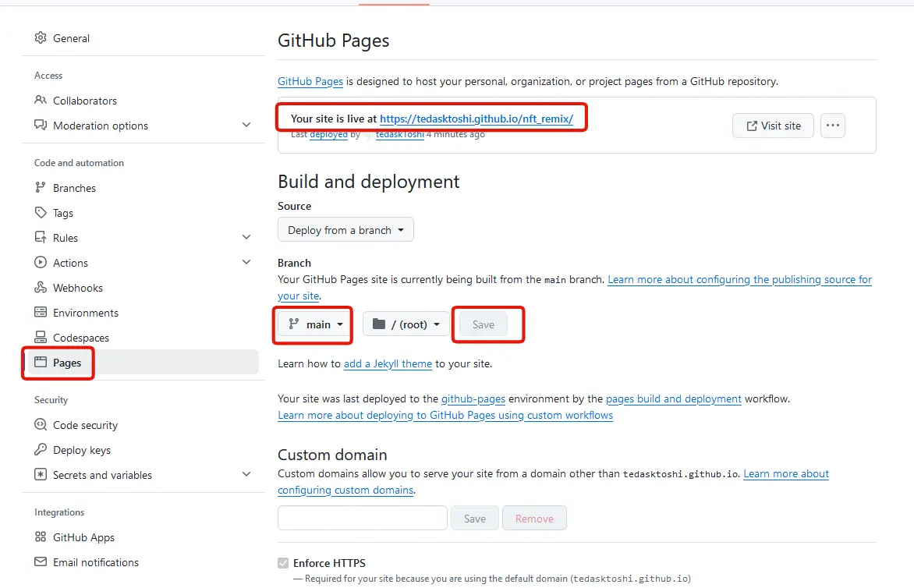Click the Moderation options speech icon
Image resolution: width=914 pixels, height=588 pixels.
tap(41, 126)
